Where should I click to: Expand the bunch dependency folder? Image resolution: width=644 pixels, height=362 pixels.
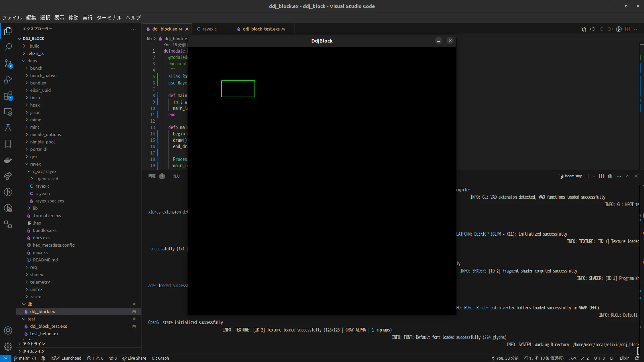coord(36,68)
